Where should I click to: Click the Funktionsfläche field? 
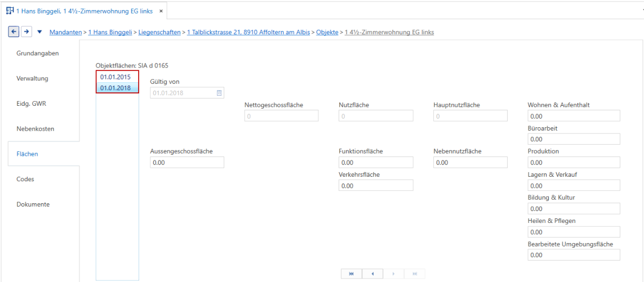376,163
